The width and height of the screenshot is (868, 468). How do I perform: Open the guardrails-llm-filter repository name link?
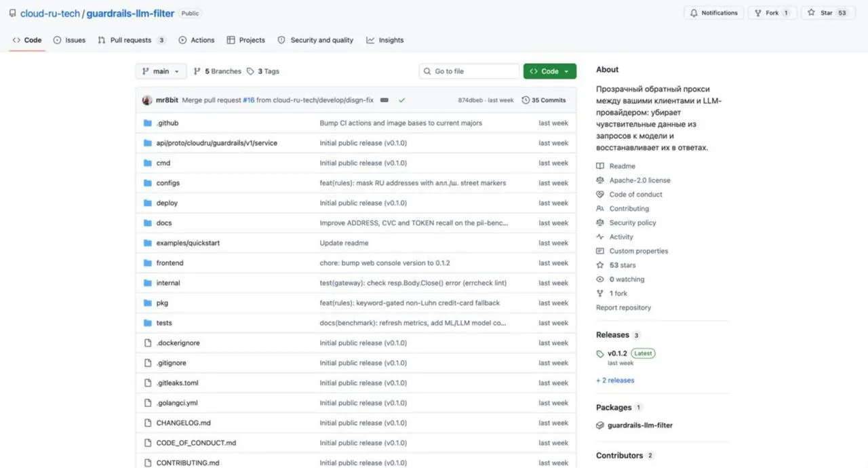click(130, 13)
